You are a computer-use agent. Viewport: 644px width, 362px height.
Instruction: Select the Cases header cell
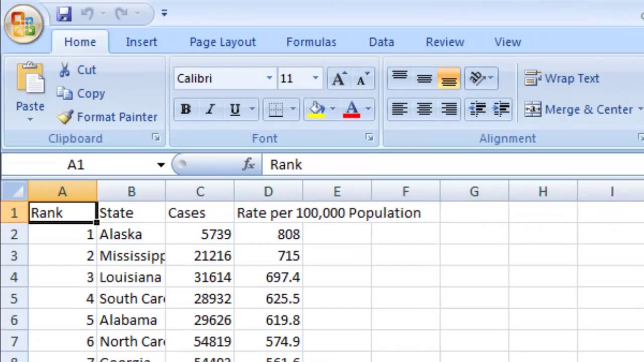[x=200, y=213]
